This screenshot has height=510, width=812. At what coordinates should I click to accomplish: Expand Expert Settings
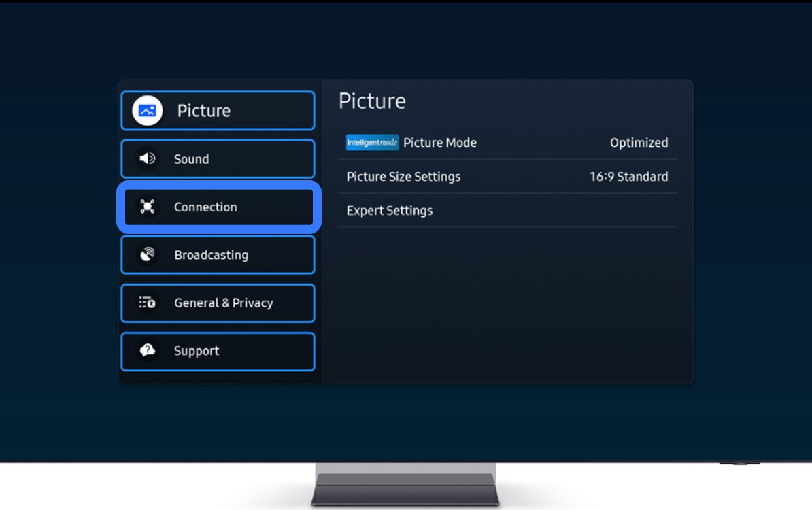click(x=390, y=211)
